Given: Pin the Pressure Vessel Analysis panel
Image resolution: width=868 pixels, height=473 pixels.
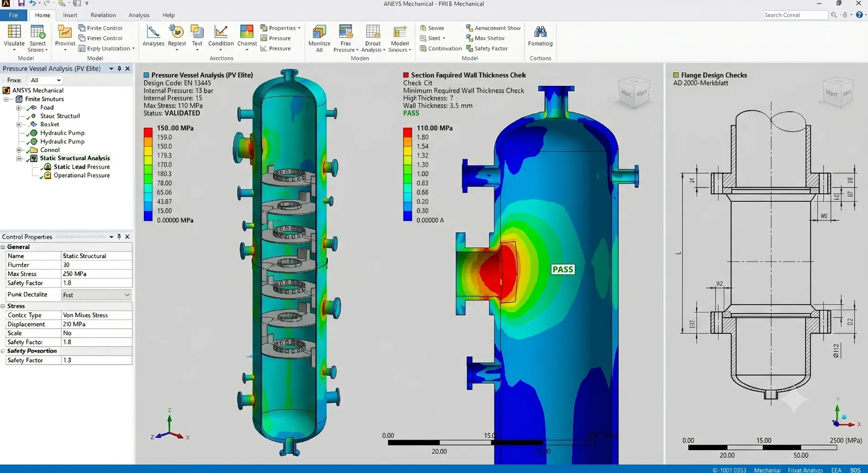Looking at the screenshot, I should pyautogui.click(x=119, y=68).
